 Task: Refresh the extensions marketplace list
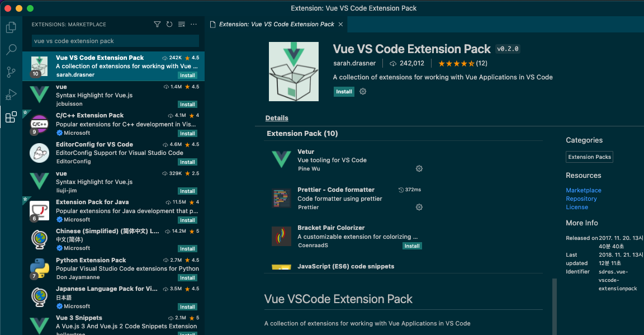[169, 24]
